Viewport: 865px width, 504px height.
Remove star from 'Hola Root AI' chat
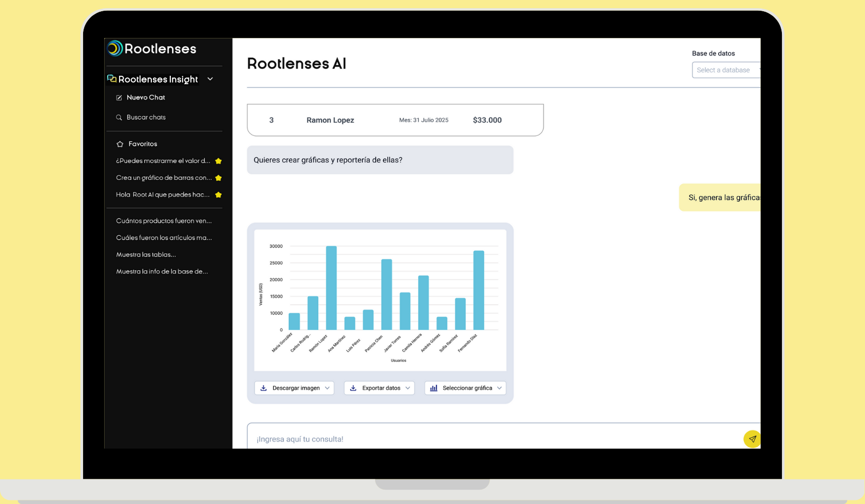(x=219, y=195)
